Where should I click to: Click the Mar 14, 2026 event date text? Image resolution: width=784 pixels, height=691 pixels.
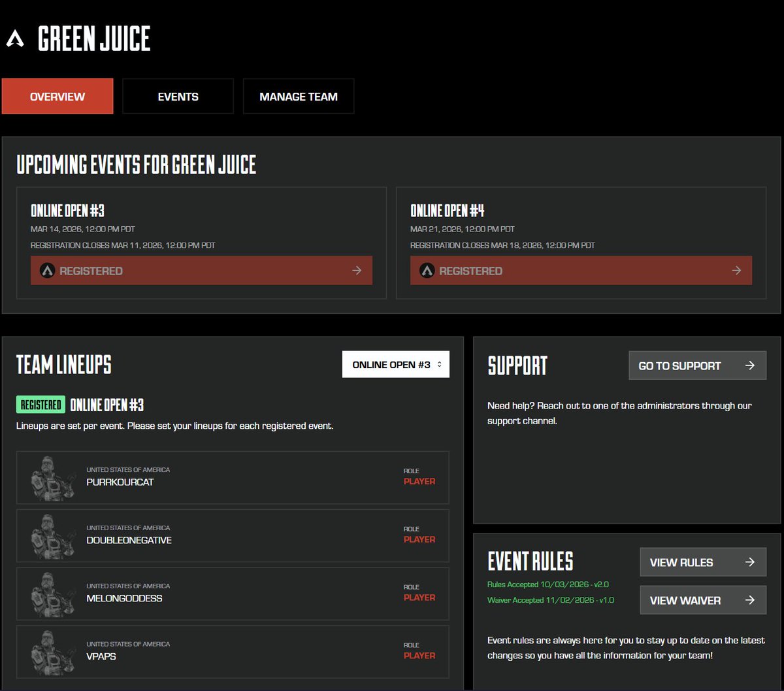click(x=83, y=229)
